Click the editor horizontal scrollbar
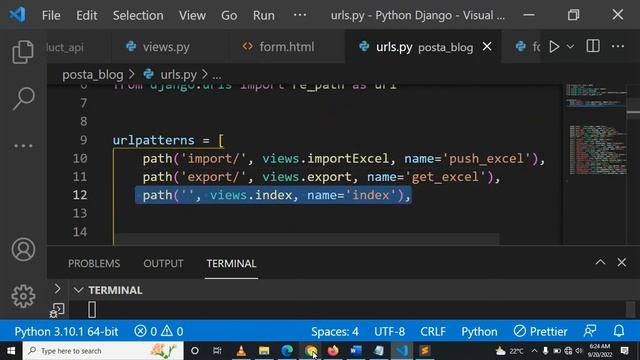This screenshot has height=360, width=640. tap(306, 239)
